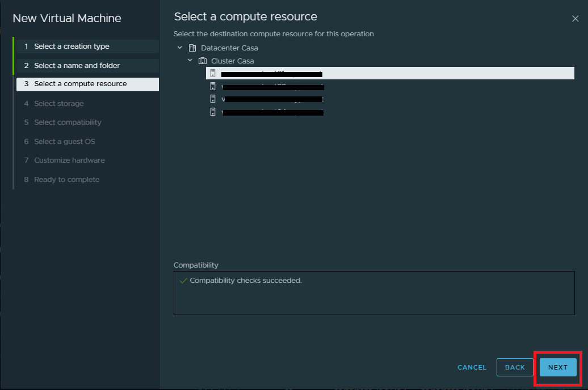588x390 pixels.
Task: Cancel the New Virtual Machine wizard
Action: 472,367
